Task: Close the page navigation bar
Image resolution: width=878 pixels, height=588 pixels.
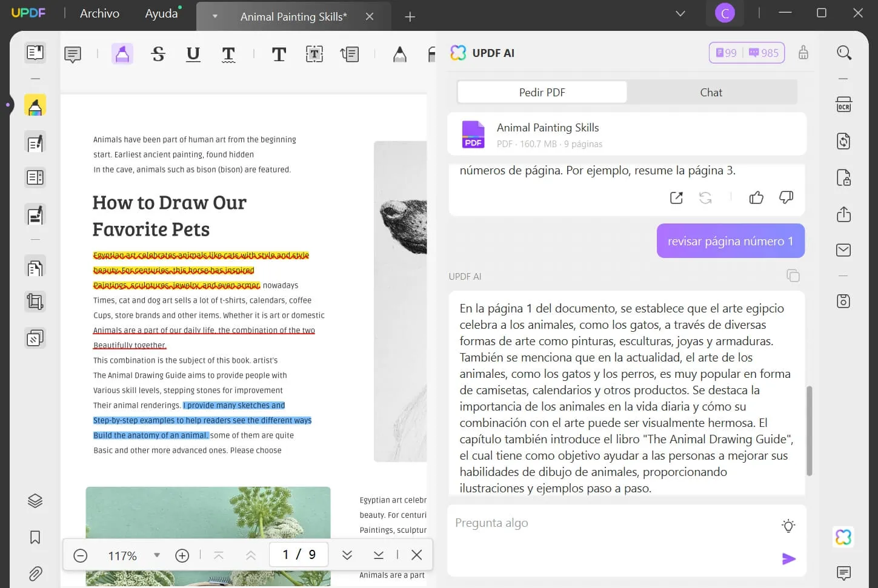Action: tap(417, 555)
